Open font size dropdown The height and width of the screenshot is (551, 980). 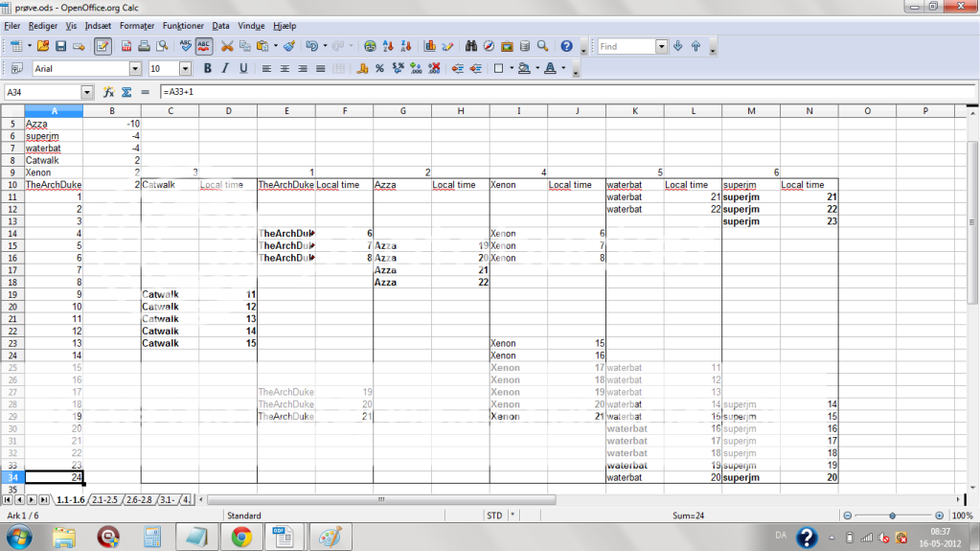tap(185, 69)
